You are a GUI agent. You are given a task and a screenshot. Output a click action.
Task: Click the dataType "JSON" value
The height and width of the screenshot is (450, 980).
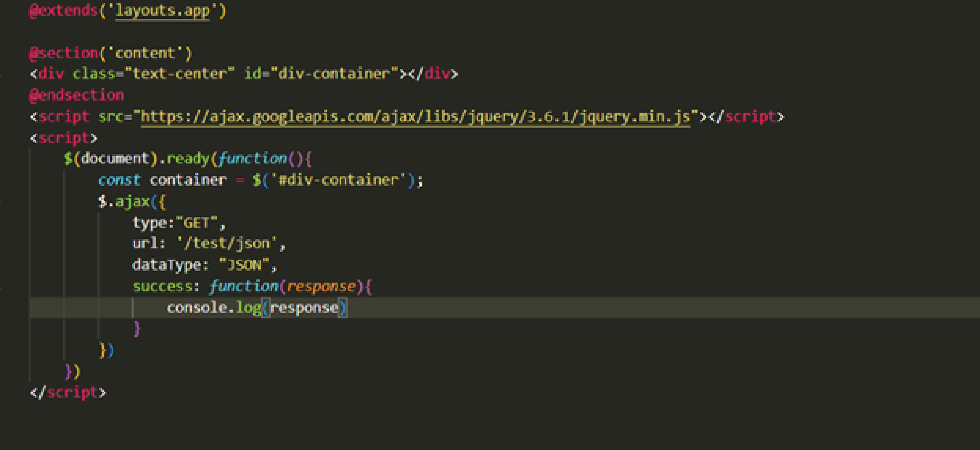245,265
